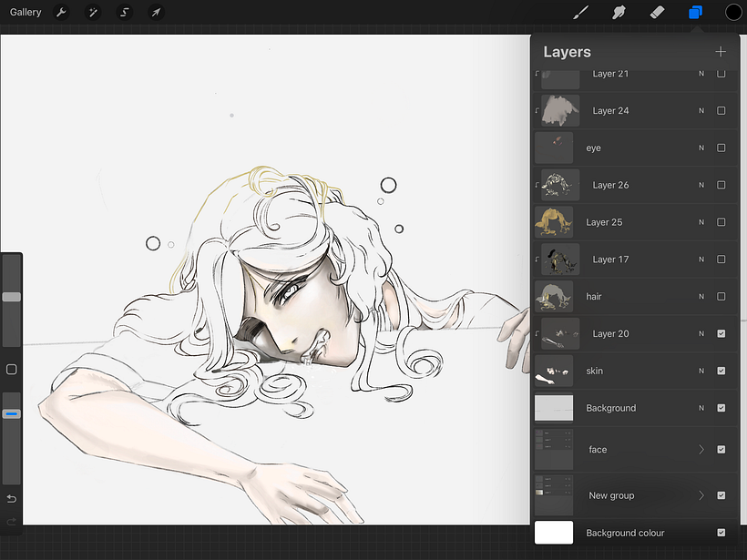Screen dimensions: 747x560
Task: Select the row labeled "Layer 26"
Action: [x=636, y=185]
